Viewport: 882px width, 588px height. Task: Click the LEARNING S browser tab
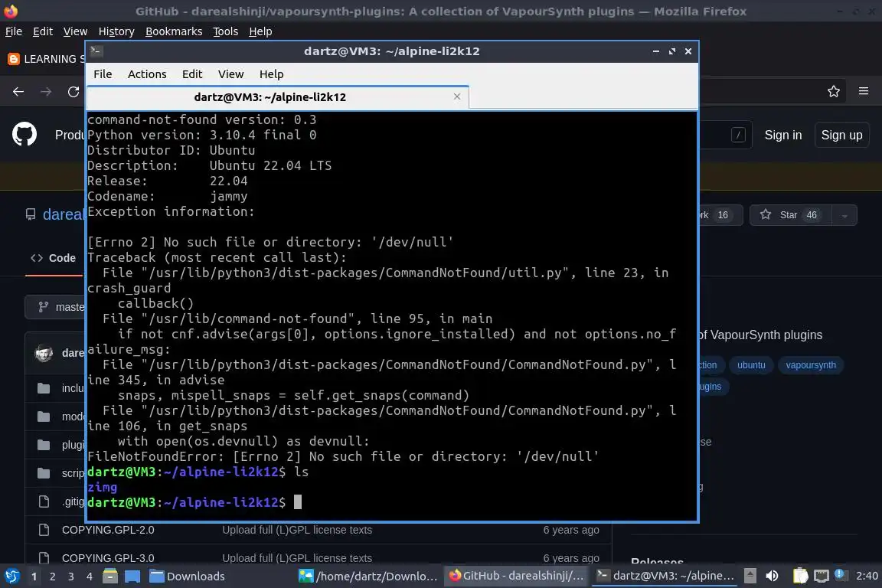(x=47, y=59)
